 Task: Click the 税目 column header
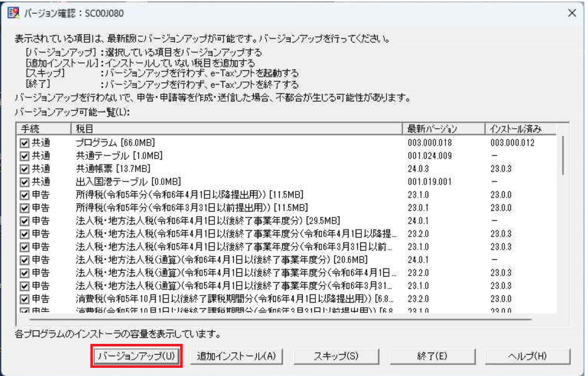(235, 129)
